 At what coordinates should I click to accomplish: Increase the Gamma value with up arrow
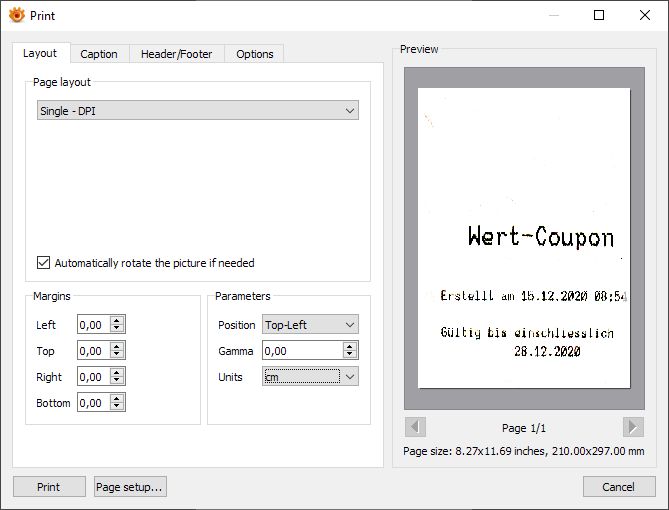pyautogui.click(x=350, y=346)
